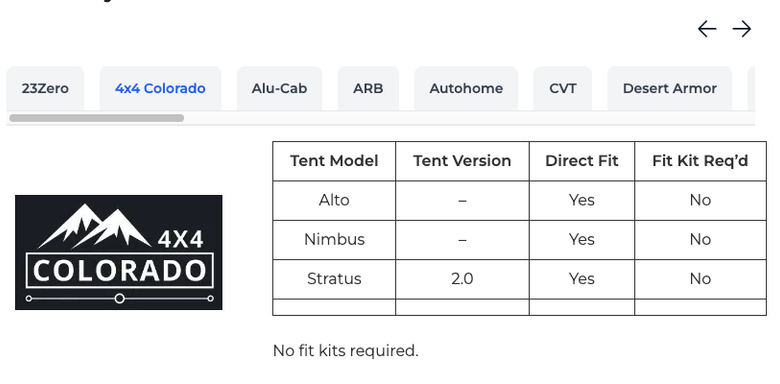Select the Autohome tab
Screen dimensions: 780x384
(x=466, y=89)
